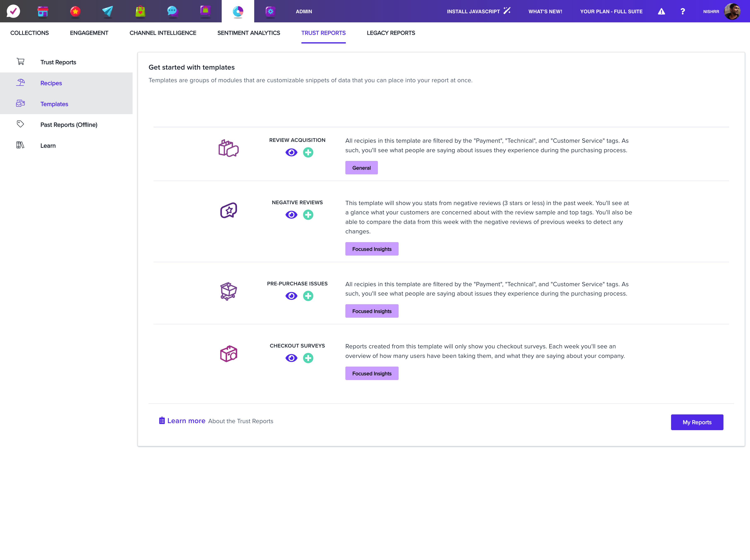
Task: Add the Negative Reviews template with plus icon
Action: point(308,215)
